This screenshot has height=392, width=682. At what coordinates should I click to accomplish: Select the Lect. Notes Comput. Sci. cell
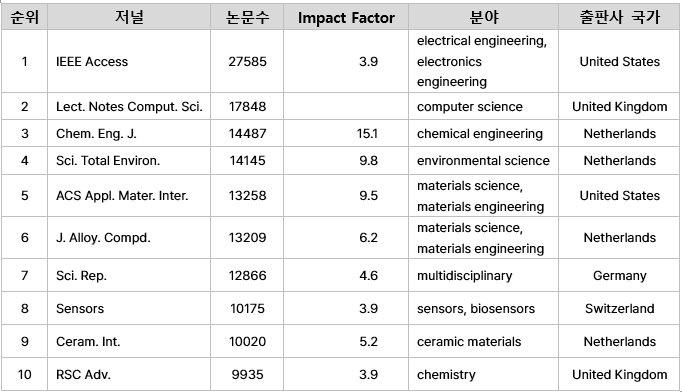pos(129,106)
